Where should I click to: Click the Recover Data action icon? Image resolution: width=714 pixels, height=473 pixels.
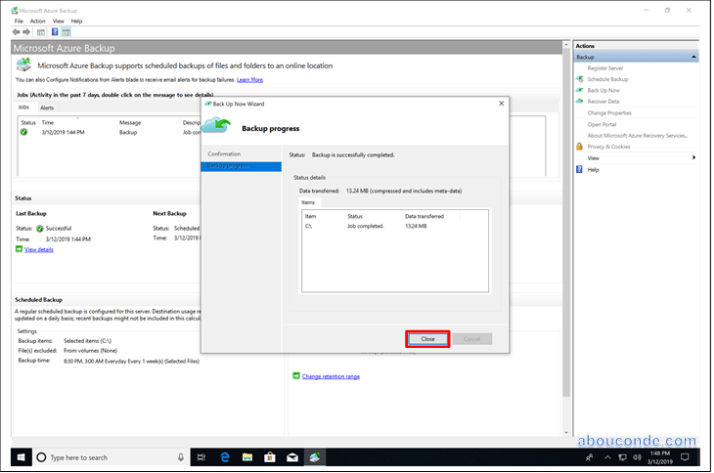pos(579,101)
